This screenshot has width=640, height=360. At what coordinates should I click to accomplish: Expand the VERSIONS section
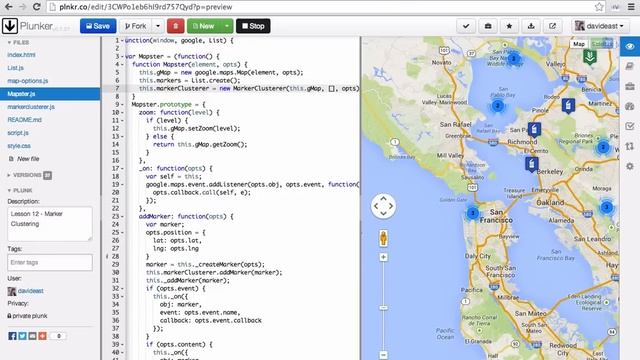(x=29, y=175)
